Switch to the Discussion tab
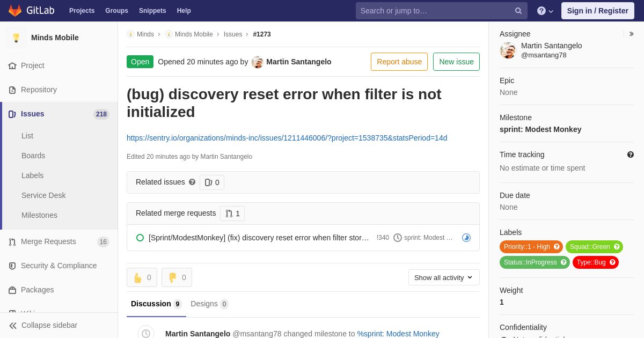The image size is (644, 338). (x=156, y=304)
